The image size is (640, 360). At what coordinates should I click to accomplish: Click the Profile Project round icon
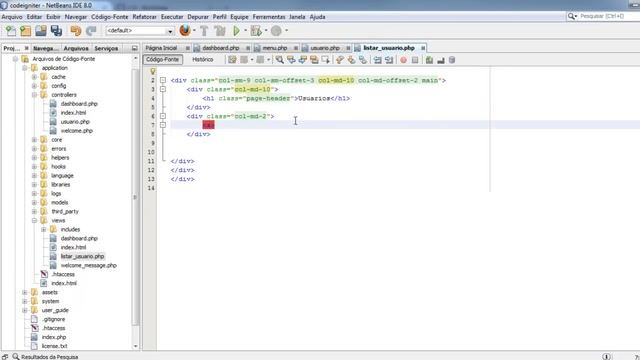[276, 31]
